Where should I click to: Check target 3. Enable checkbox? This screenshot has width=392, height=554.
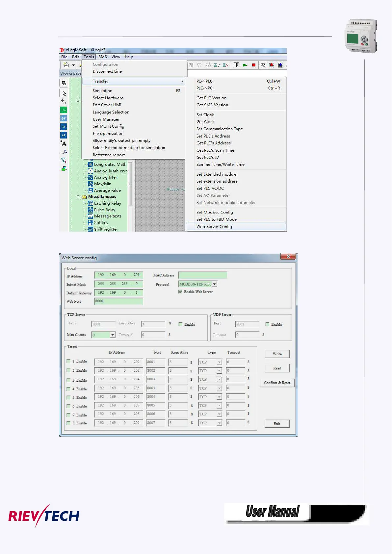[68, 380]
